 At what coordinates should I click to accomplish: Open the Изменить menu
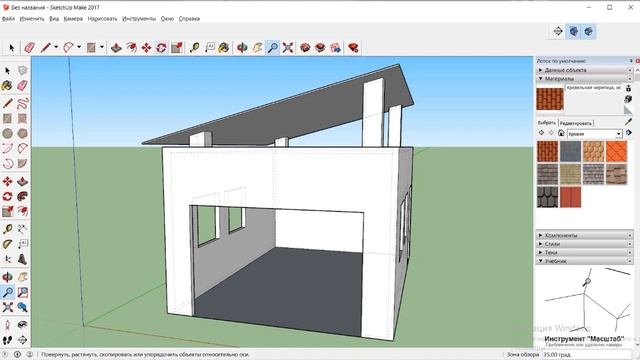[x=32, y=19]
